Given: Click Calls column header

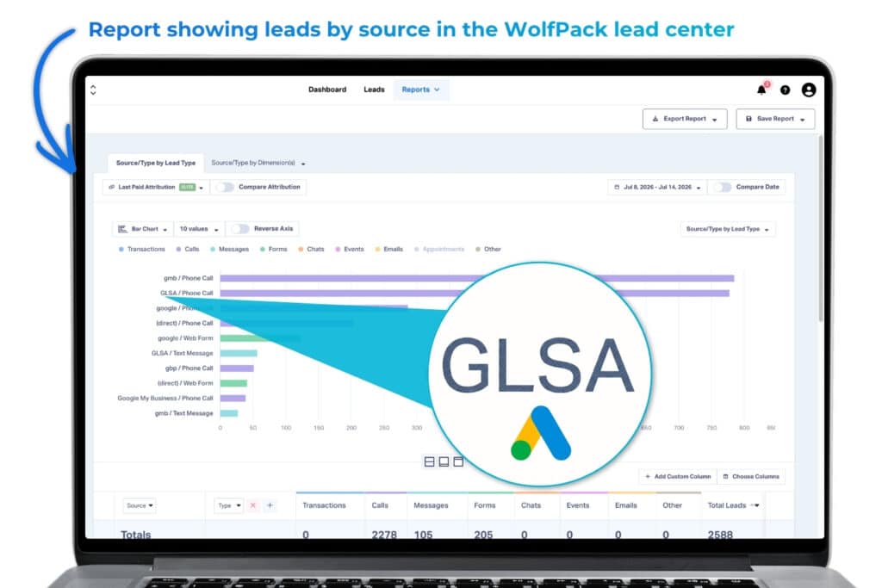Looking at the screenshot, I should [380, 505].
